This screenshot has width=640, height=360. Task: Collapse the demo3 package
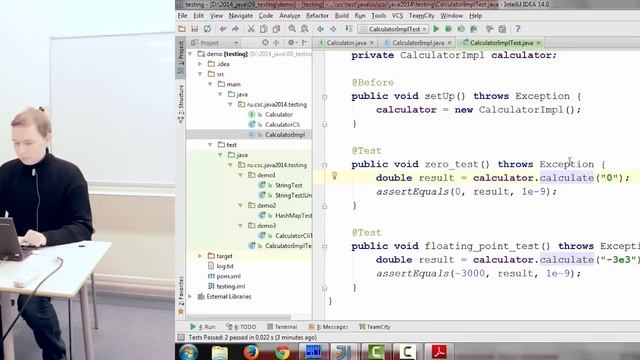pos(240,226)
